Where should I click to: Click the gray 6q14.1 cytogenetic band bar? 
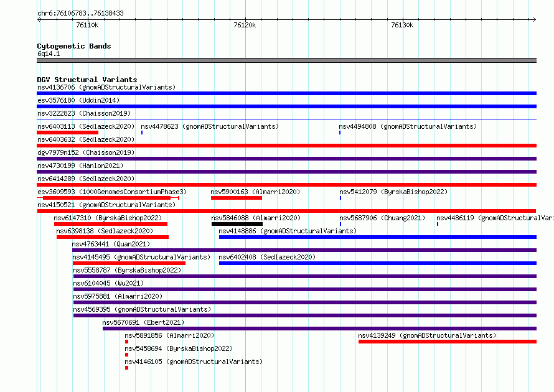(x=286, y=60)
